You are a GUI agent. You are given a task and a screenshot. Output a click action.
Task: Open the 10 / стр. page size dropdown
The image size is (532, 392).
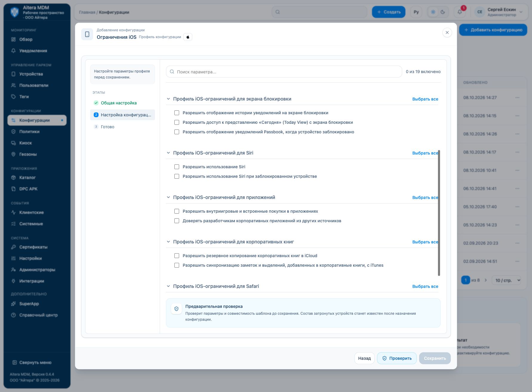506,280
